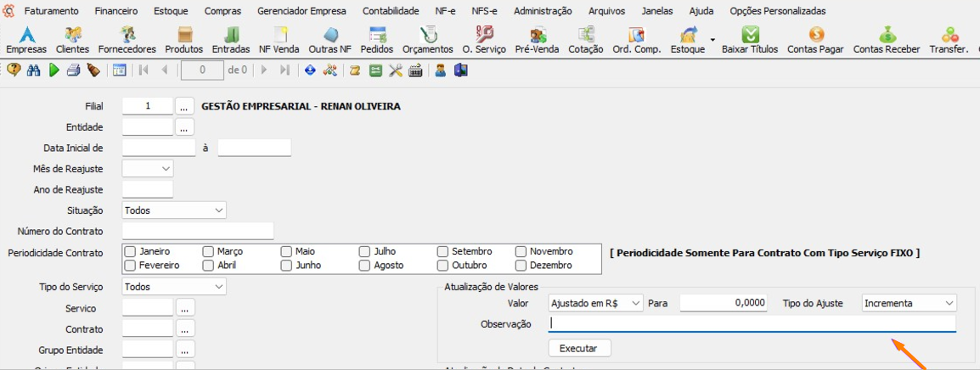Open the Produtos icon
This screenshot has width=980, height=370.
tap(183, 40)
